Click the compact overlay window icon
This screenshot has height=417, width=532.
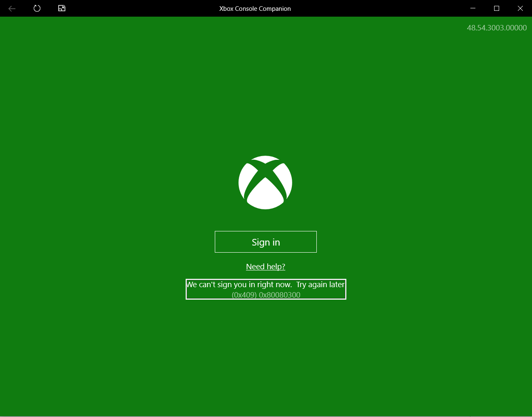62,8
